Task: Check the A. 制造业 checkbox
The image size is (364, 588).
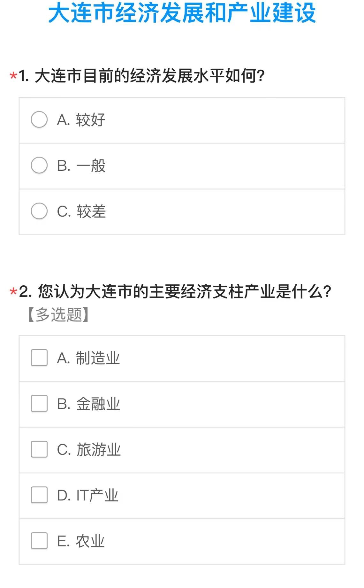Action: coord(39,358)
